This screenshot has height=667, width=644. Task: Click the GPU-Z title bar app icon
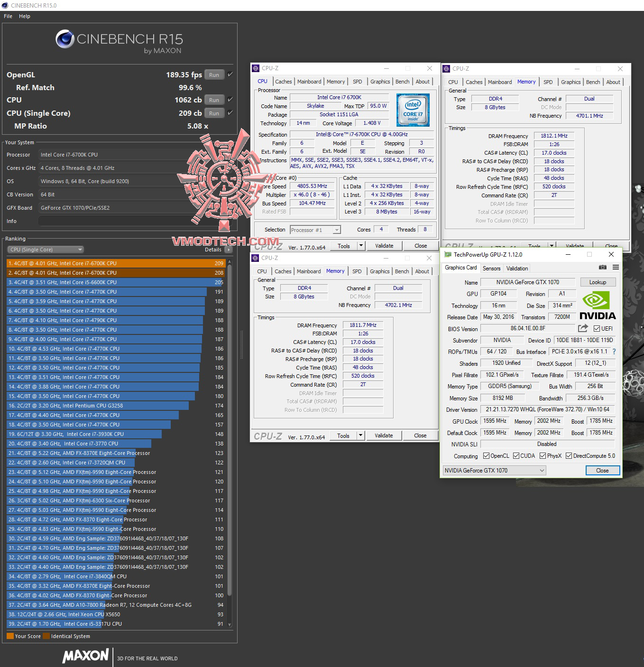(447, 255)
